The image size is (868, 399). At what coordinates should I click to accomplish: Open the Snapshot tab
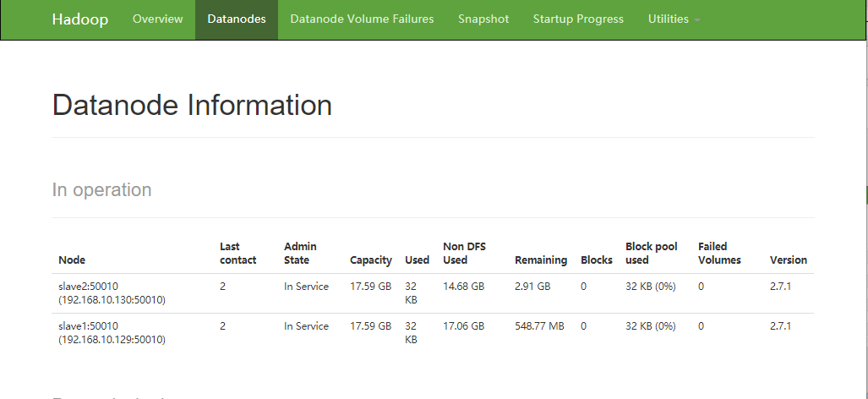(x=483, y=19)
